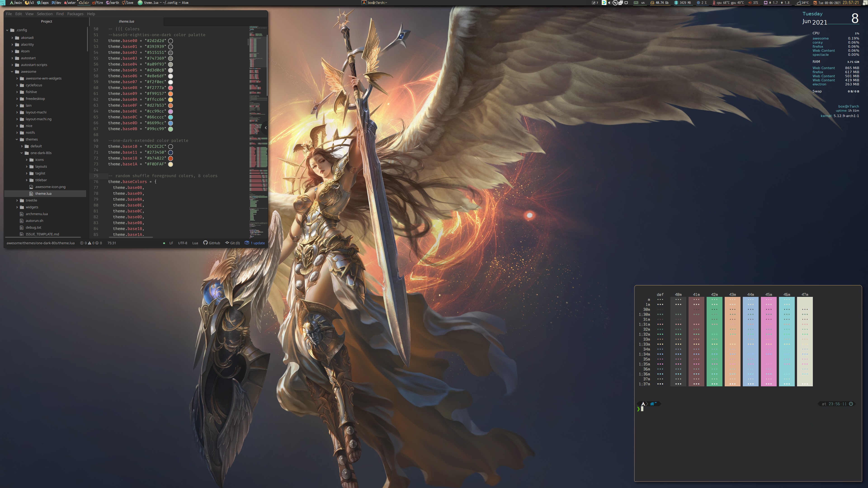Open the GitHub panel from Atom status bar
868x488 pixels.
[x=212, y=243]
